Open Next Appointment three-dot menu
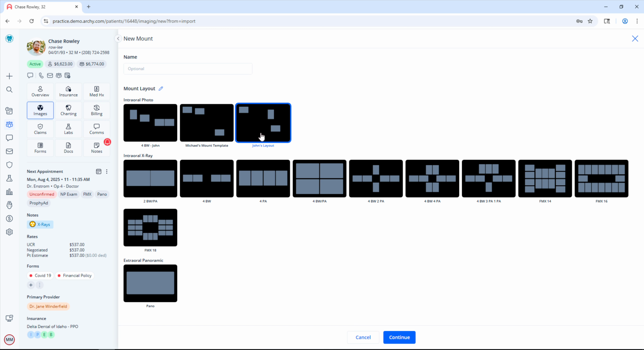The width and height of the screenshot is (644, 350). [x=107, y=171]
